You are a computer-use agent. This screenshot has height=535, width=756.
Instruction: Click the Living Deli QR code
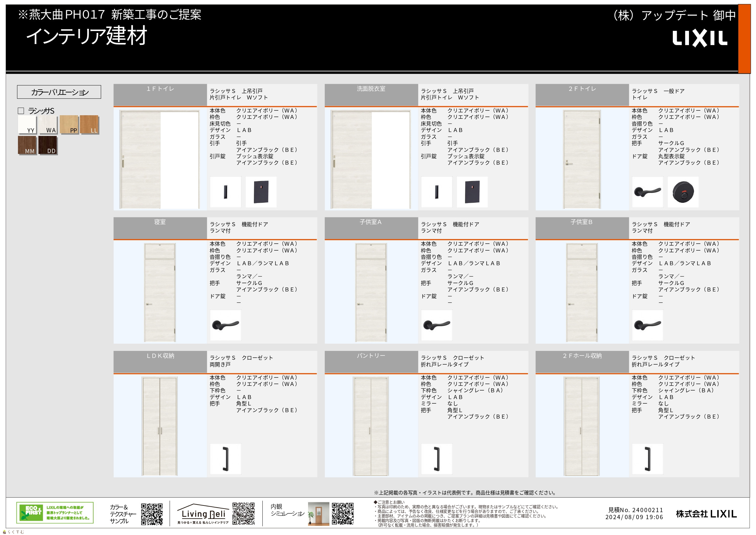tap(243, 514)
